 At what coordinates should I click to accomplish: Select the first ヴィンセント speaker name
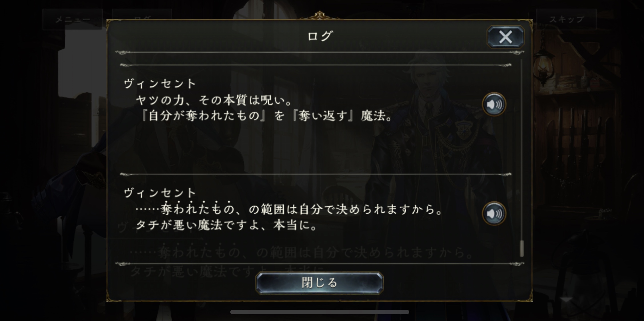[x=160, y=84]
